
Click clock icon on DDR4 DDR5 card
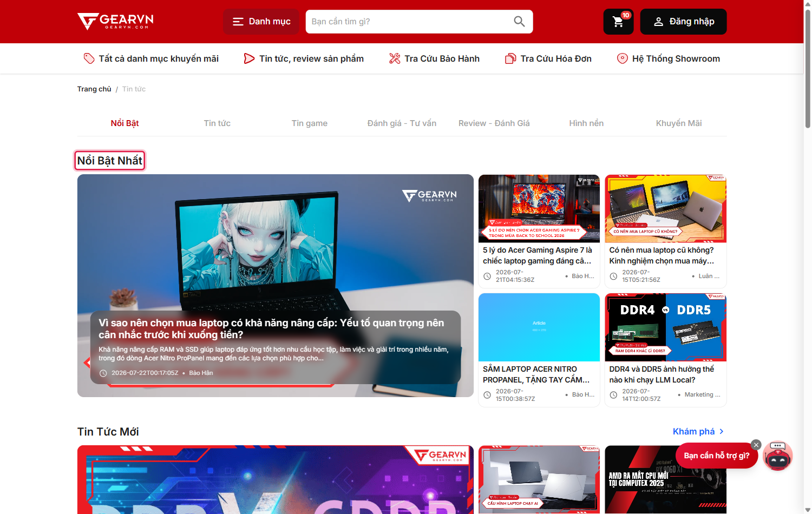tap(613, 395)
